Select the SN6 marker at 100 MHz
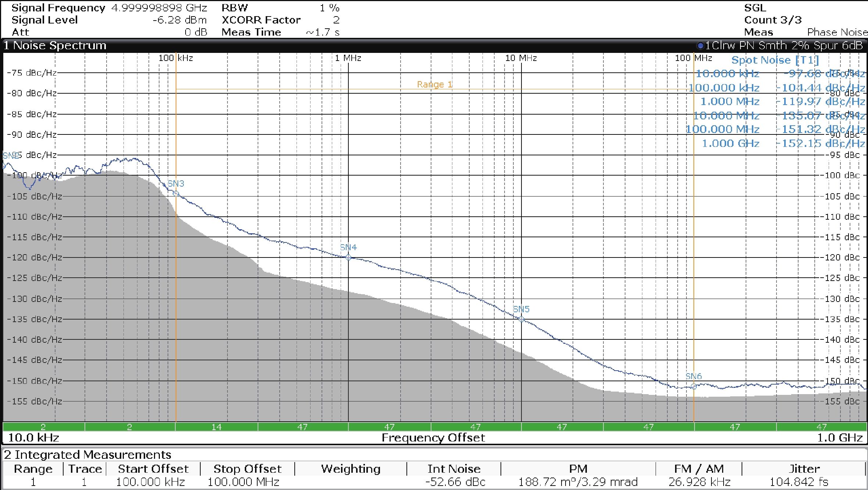868x490 pixels. [x=693, y=386]
